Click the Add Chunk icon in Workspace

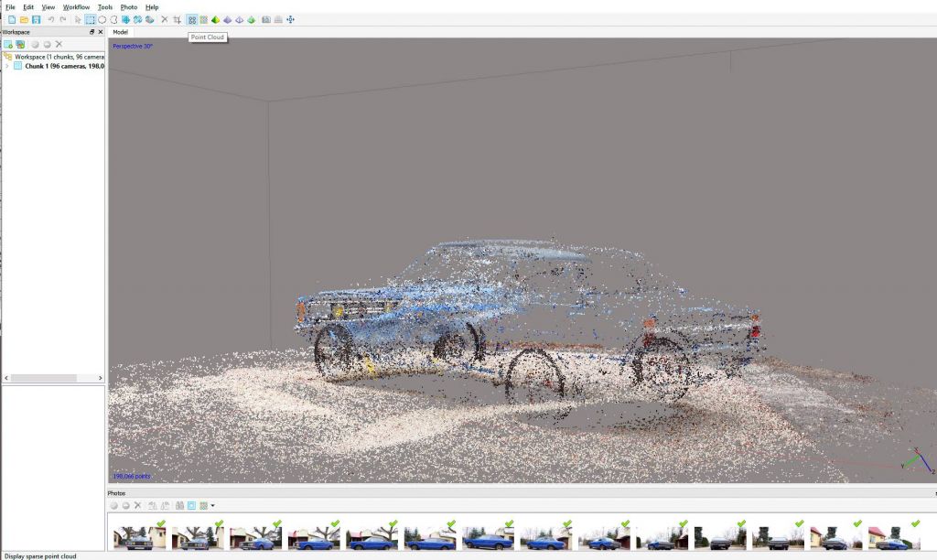[8, 44]
